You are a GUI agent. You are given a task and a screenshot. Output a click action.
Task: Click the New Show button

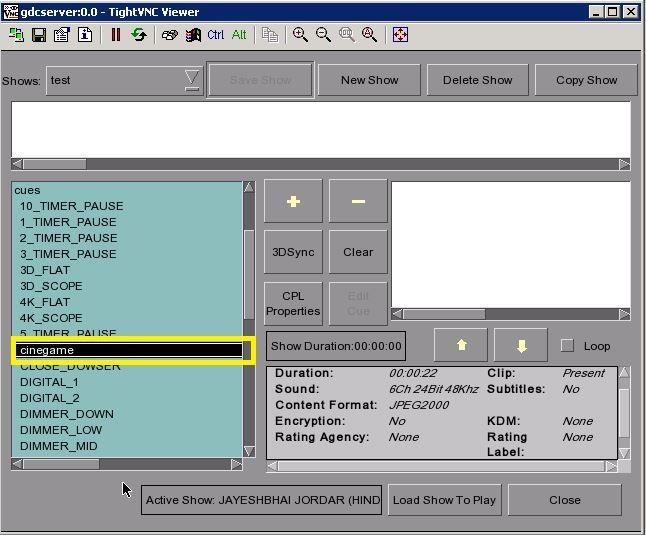point(370,80)
